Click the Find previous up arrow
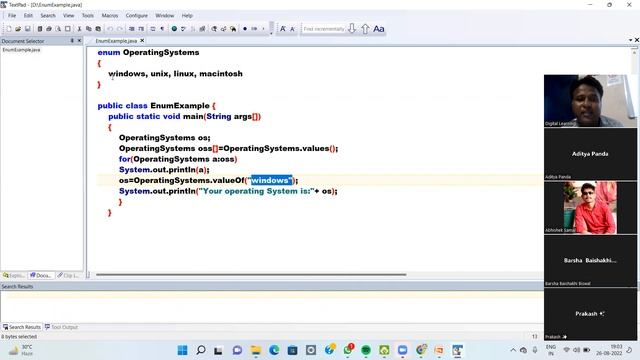The width and height of the screenshot is (640, 360). (x=365, y=29)
